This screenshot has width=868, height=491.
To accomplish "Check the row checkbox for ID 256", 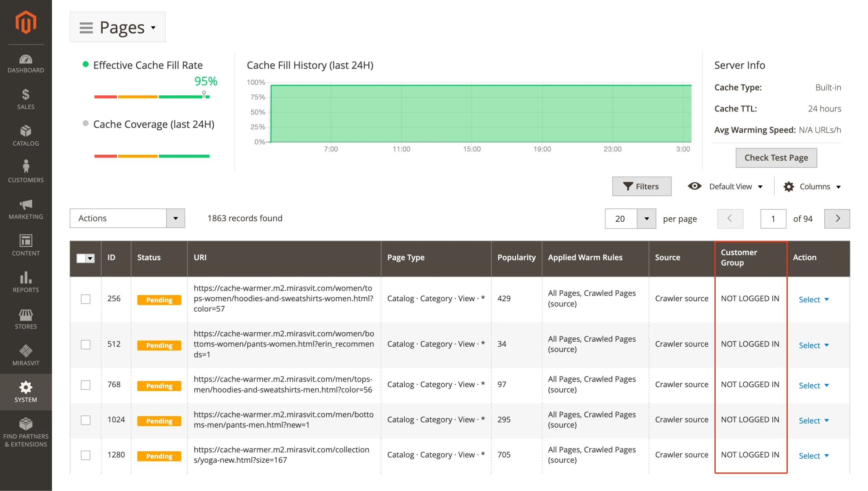I will 85,299.
